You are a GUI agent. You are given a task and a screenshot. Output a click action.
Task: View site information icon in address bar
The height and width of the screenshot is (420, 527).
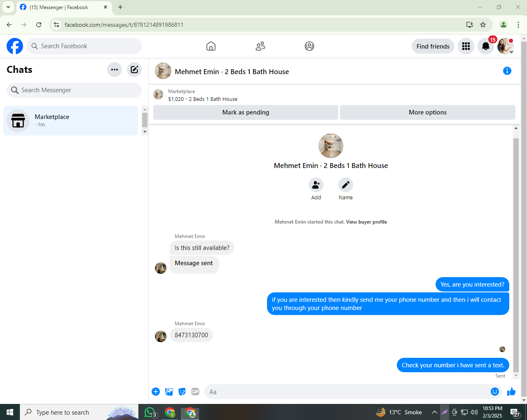(56, 25)
